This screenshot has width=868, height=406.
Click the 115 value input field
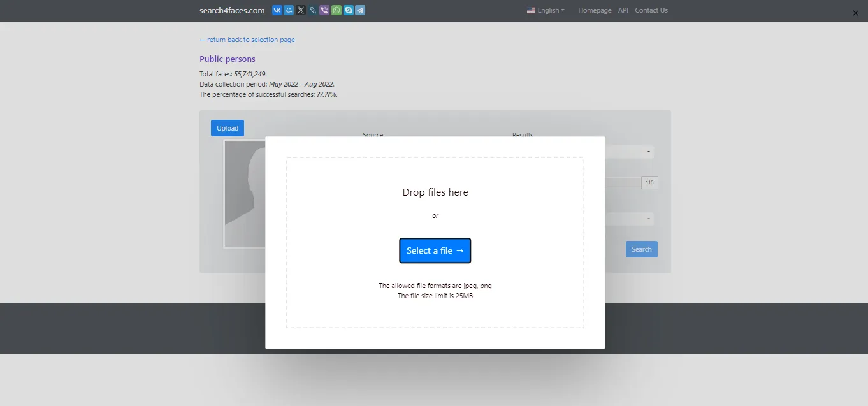click(x=649, y=182)
